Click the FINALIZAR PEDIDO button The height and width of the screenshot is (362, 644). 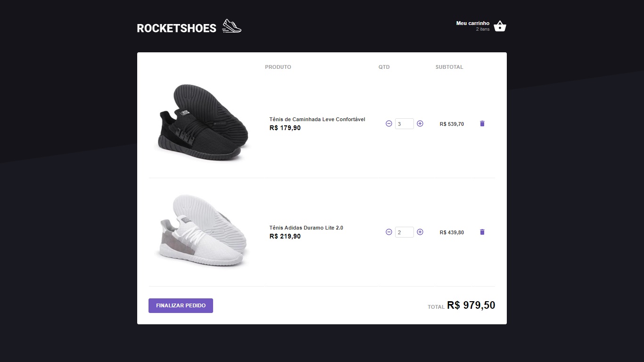(x=181, y=305)
